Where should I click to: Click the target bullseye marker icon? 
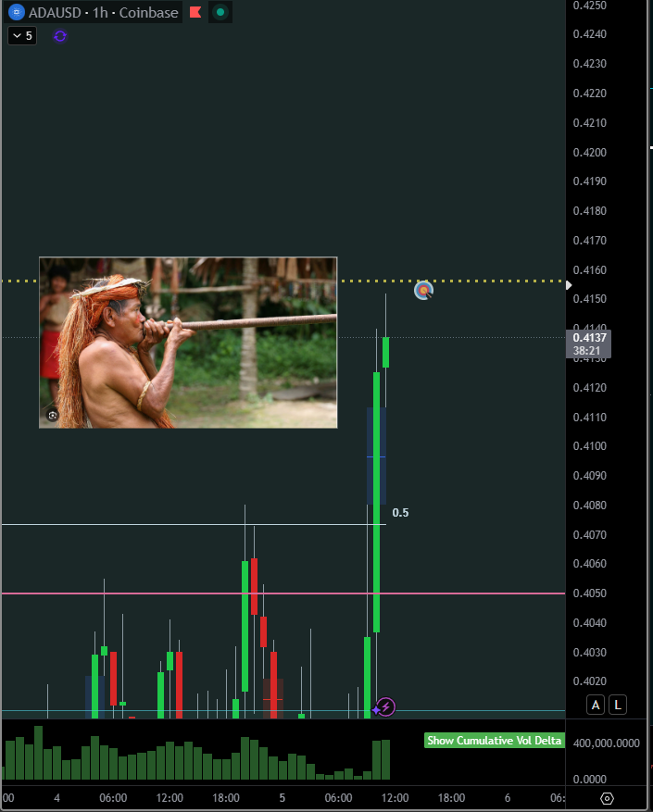tap(424, 291)
